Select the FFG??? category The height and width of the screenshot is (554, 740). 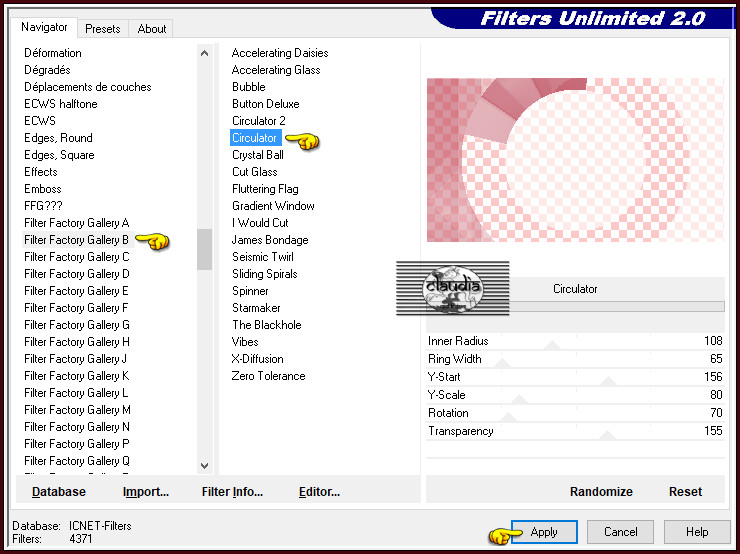[x=43, y=206]
